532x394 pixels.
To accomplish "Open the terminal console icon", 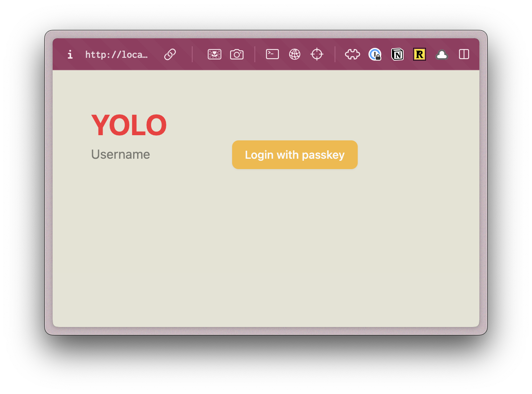I will coord(272,54).
